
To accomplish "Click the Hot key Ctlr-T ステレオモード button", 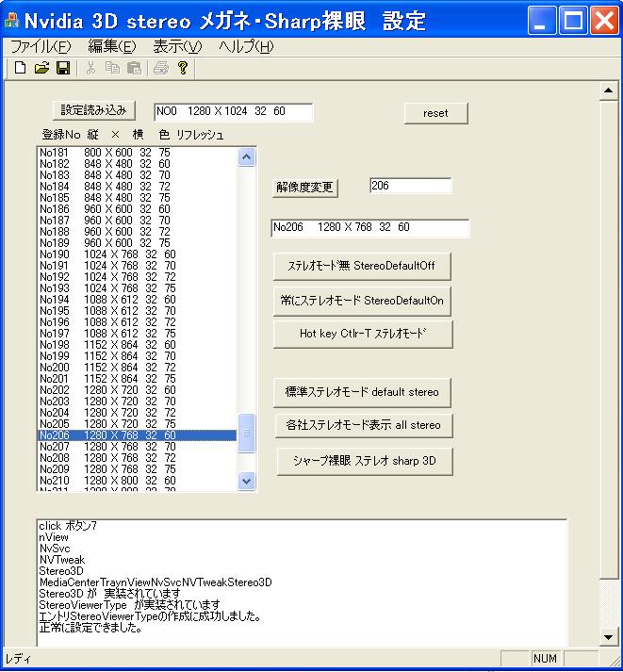I will pos(363,334).
